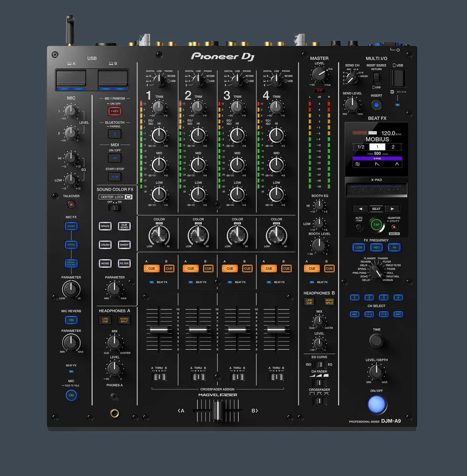
Task: Turn on MIC REVERB
Action: click(71, 320)
